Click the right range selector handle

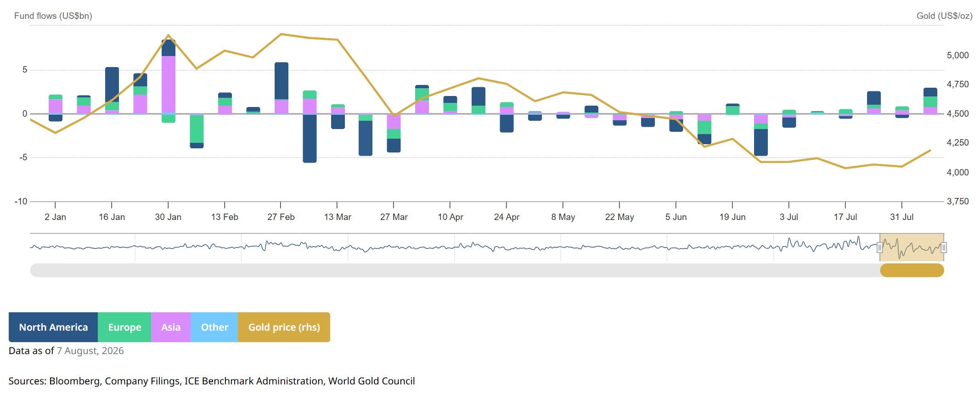944,248
